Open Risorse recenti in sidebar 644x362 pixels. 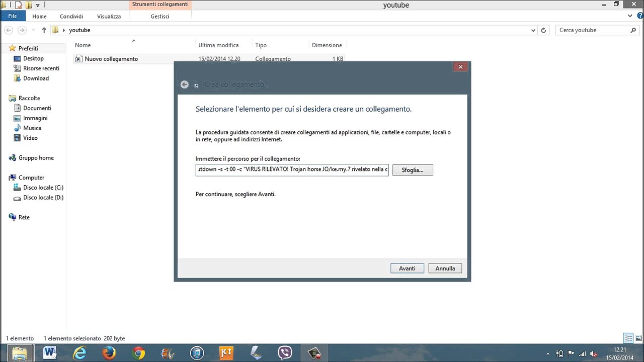click(x=41, y=68)
